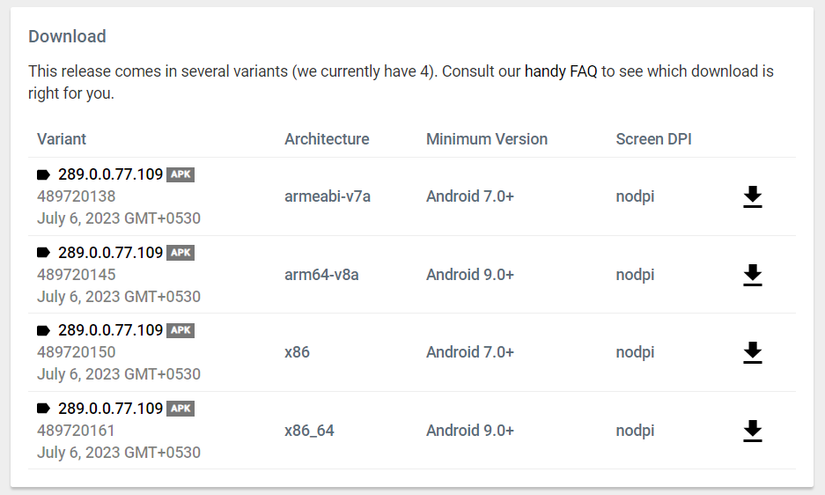Screen dimensions: 825x495
Task: Open the handy FAQ link
Action: (560, 72)
